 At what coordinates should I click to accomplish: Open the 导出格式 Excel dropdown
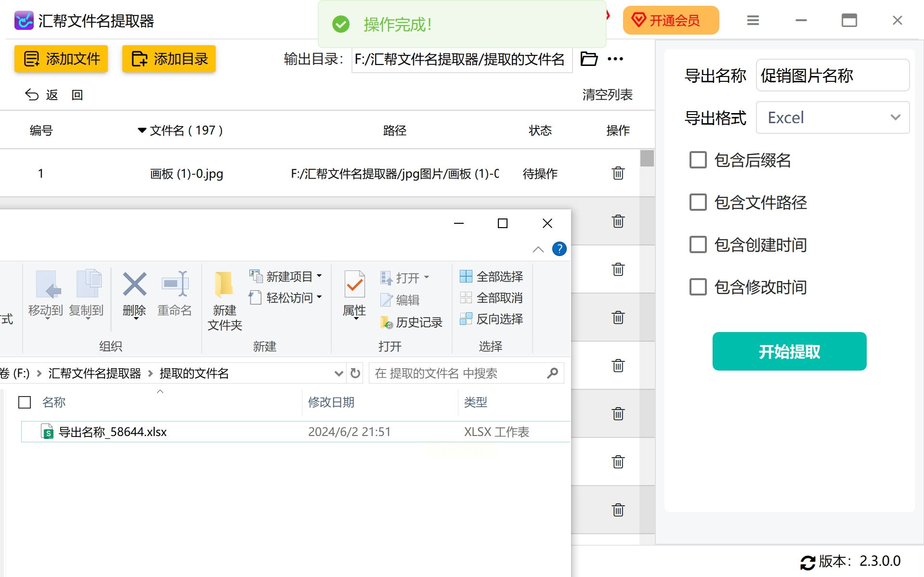(x=833, y=117)
